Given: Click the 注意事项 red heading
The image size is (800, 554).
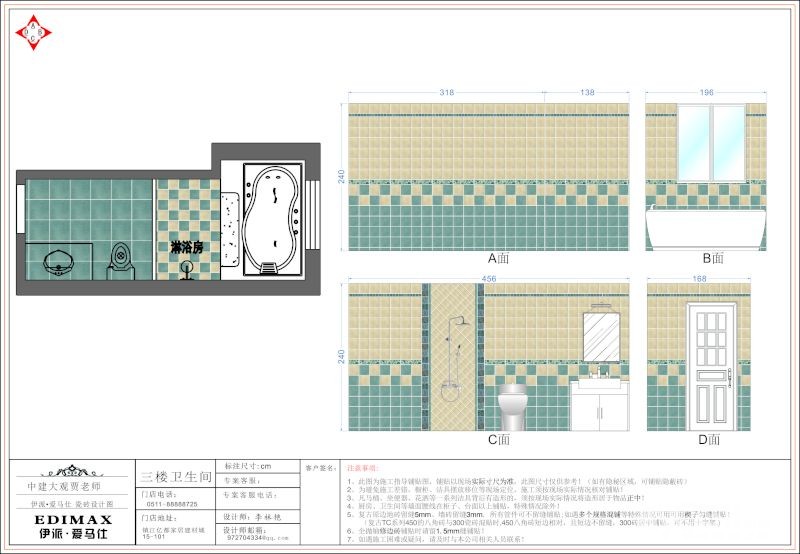Looking at the screenshot, I should [362, 467].
